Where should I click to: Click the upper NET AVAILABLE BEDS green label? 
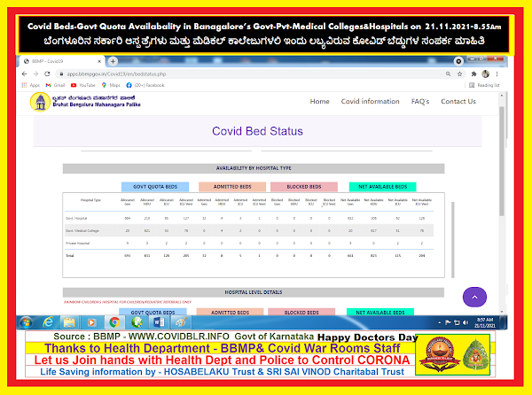click(383, 187)
